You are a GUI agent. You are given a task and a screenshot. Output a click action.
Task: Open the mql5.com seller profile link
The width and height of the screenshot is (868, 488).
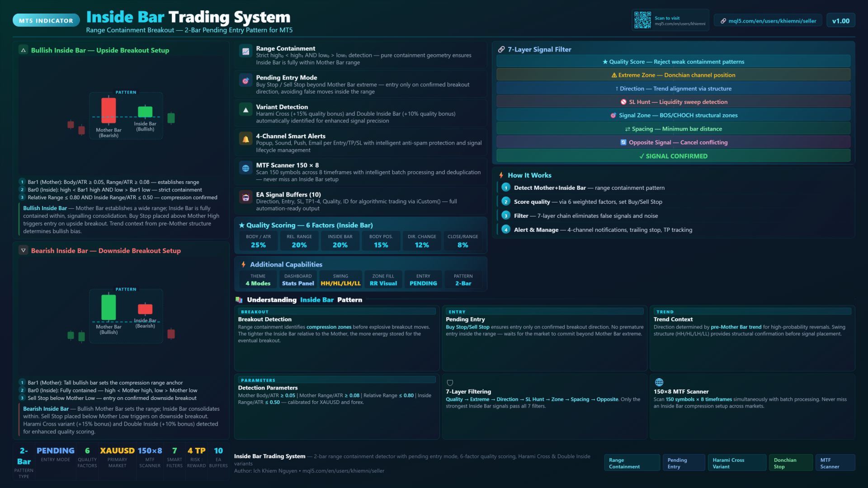pyautogui.click(x=768, y=21)
